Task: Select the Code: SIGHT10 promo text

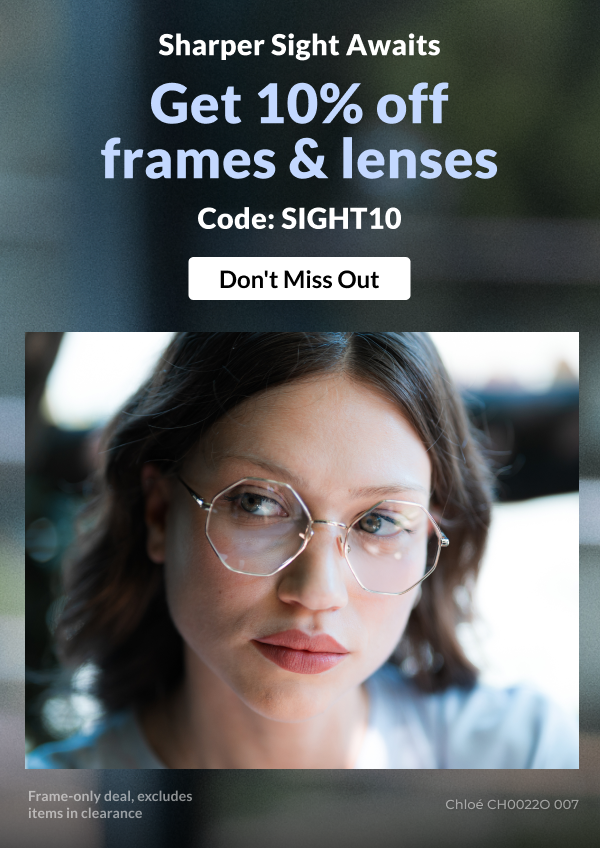Action: pos(299,218)
